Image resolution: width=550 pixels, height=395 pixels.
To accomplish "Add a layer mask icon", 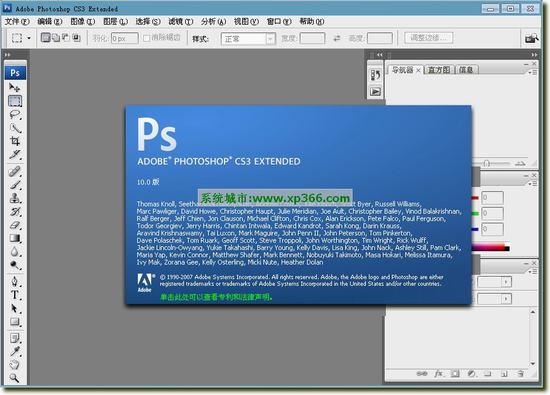I will pos(455,374).
